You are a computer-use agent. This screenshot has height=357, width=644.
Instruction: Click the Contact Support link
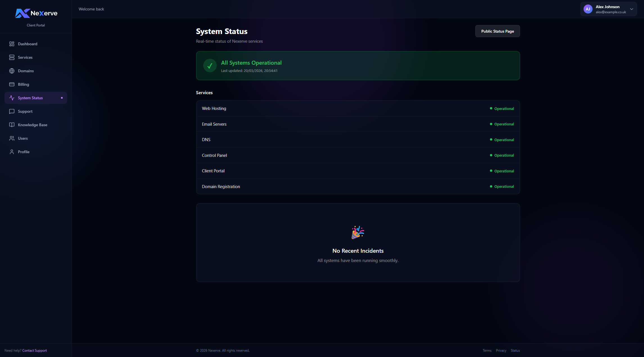[x=34, y=350]
